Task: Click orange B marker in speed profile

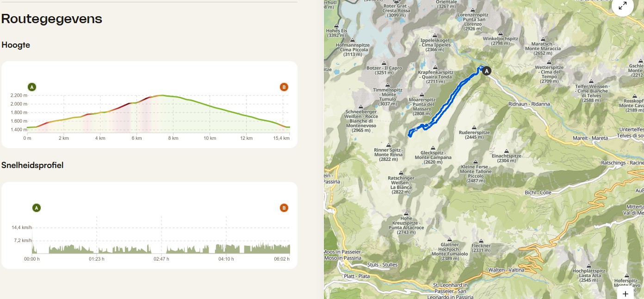Action: pos(284,208)
